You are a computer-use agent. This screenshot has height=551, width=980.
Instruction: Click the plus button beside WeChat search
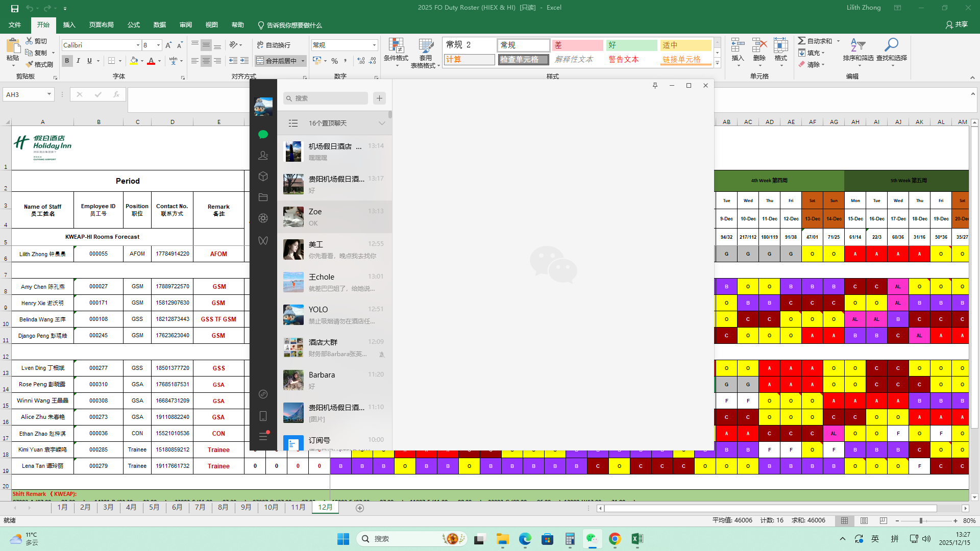coord(379,98)
